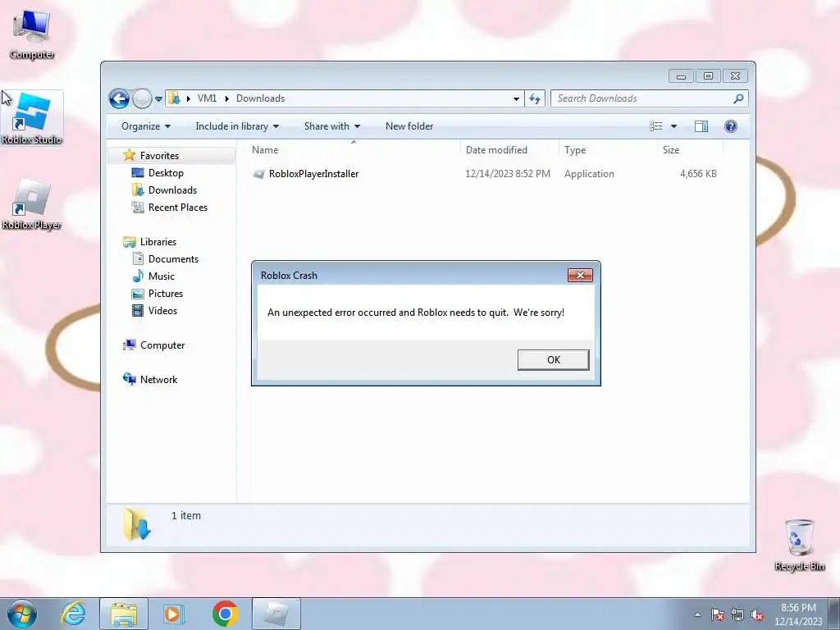
Task: Open the Include in library menu
Action: point(237,126)
